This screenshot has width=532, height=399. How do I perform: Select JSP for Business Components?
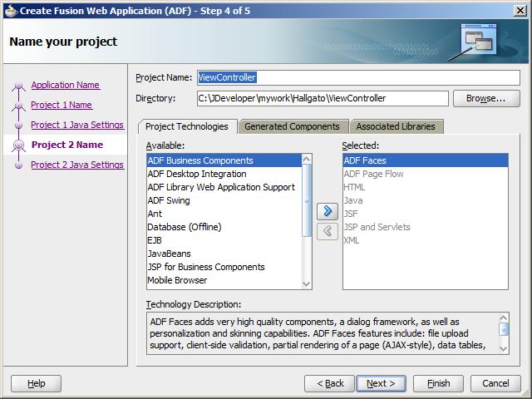[224, 267]
